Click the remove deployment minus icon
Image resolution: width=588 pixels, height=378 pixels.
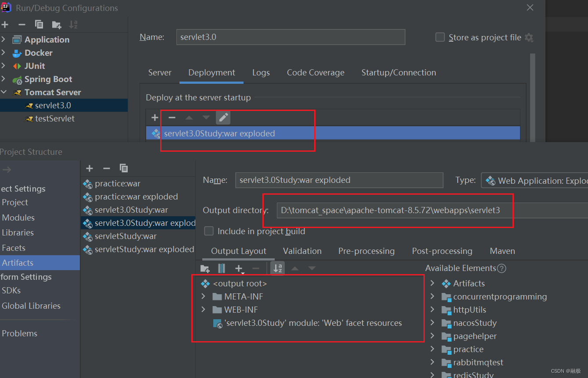[x=172, y=118]
